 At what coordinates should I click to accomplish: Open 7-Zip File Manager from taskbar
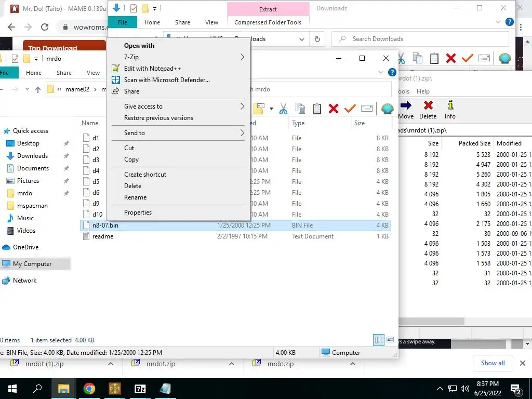click(140, 389)
